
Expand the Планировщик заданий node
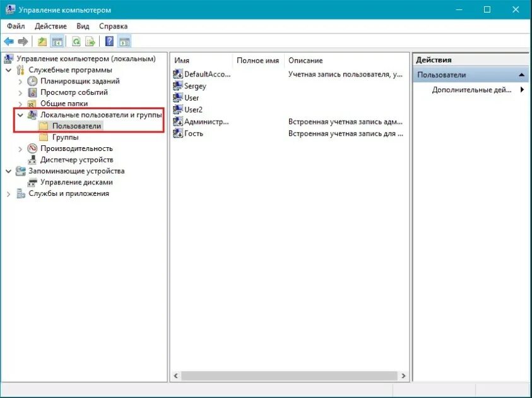20,81
